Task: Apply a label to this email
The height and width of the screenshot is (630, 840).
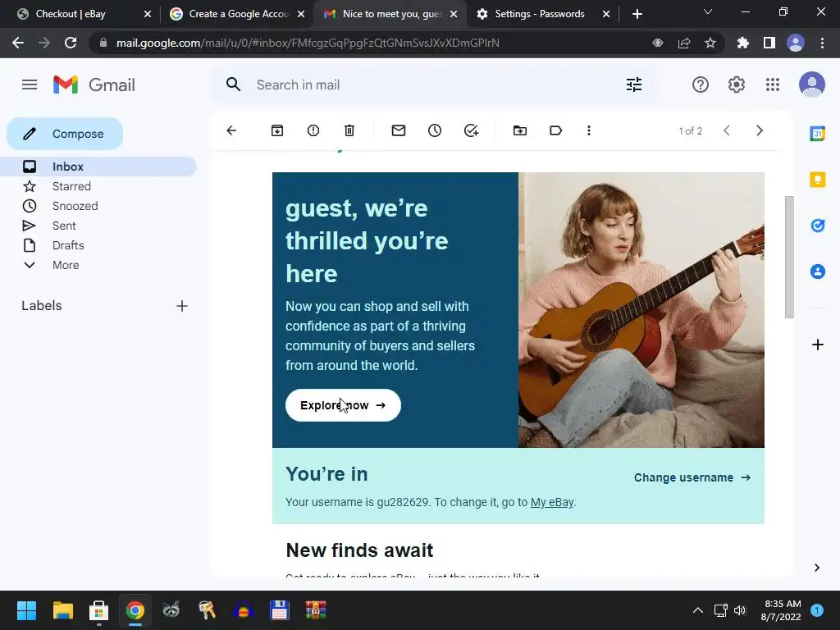Action: click(x=555, y=130)
